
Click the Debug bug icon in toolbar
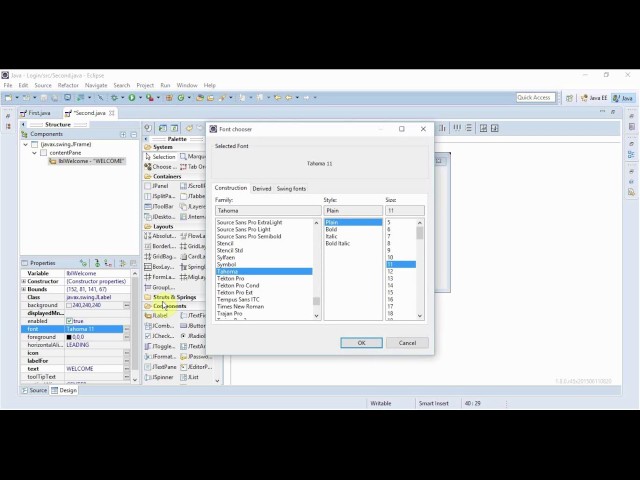coord(114,98)
